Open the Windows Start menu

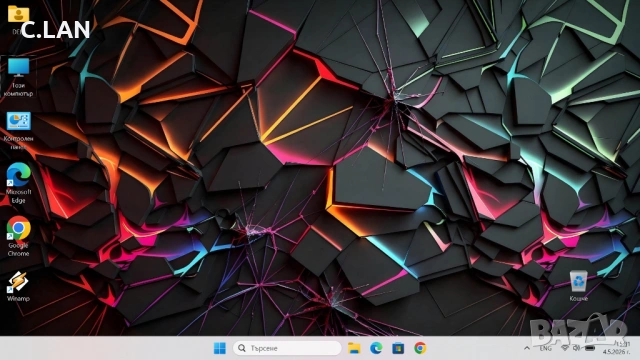point(220,348)
